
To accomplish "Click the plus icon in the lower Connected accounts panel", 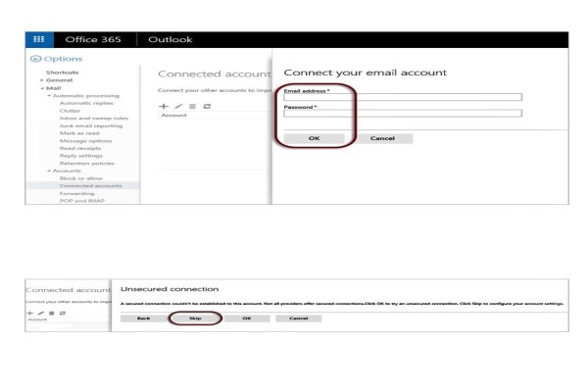I will point(29,313).
